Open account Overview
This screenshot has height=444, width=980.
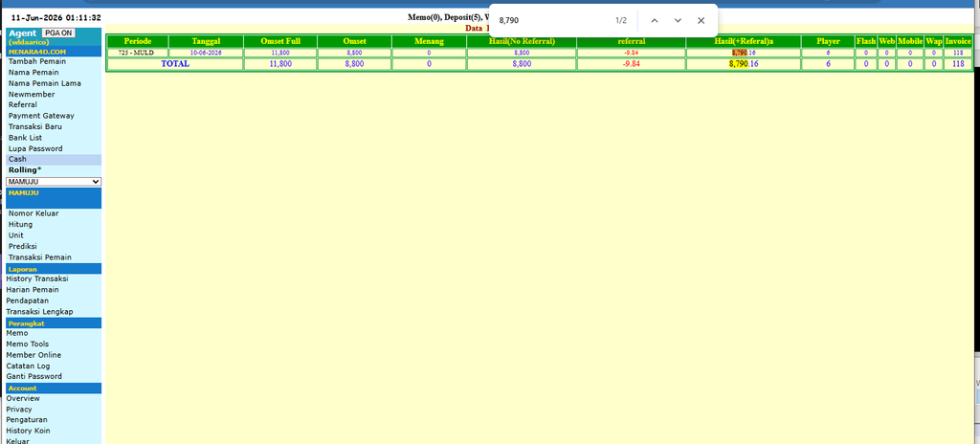tap(23, 398)
